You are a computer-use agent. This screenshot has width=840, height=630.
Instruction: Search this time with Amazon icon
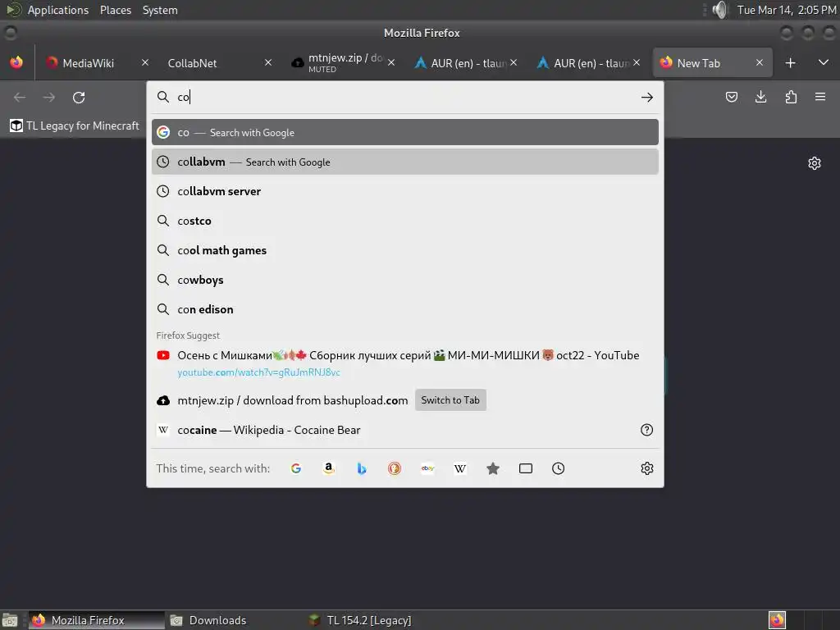pyautogui.click(x=329, y=468)
